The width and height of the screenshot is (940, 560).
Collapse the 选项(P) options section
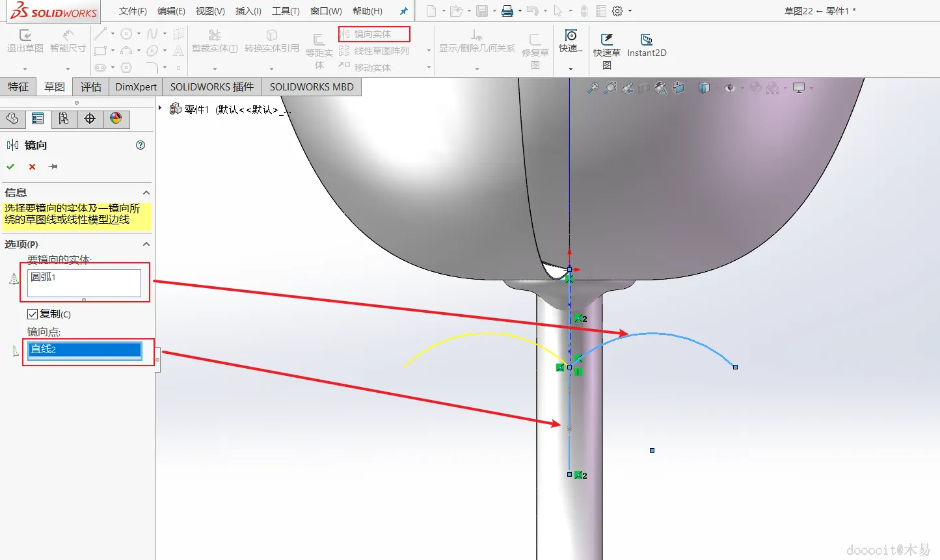(146, 244)
